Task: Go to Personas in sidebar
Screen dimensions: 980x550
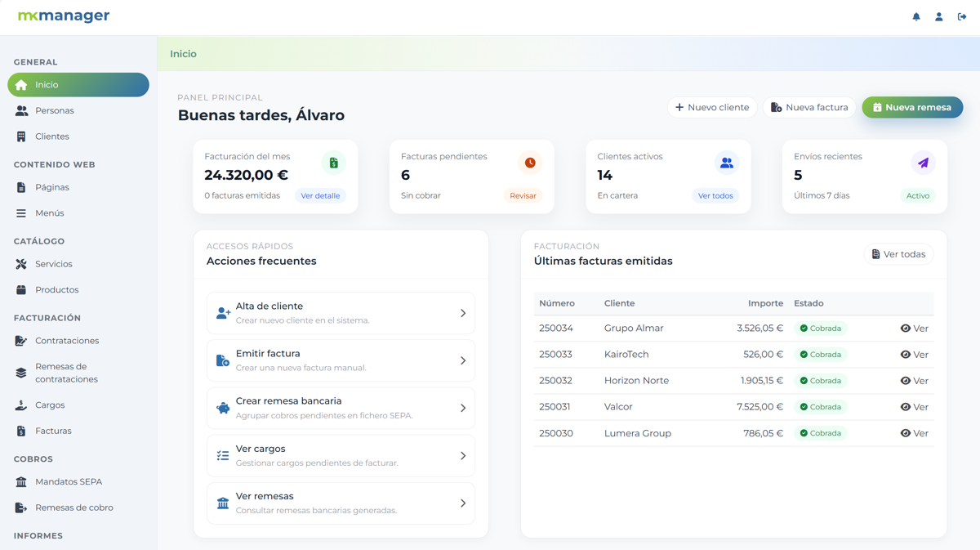Action: pos(54,110)
